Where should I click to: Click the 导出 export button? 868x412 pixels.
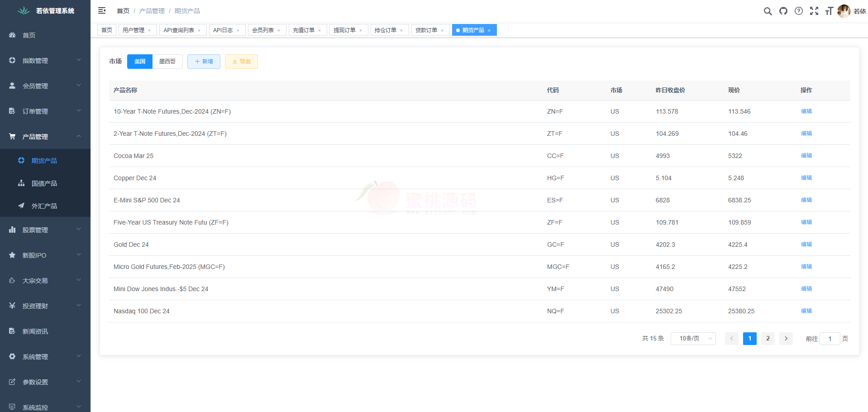pyautogui.click(x=241, y=62)
